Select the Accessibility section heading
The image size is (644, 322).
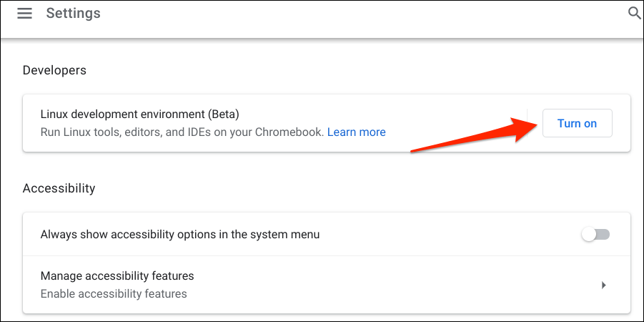(59, 188)
